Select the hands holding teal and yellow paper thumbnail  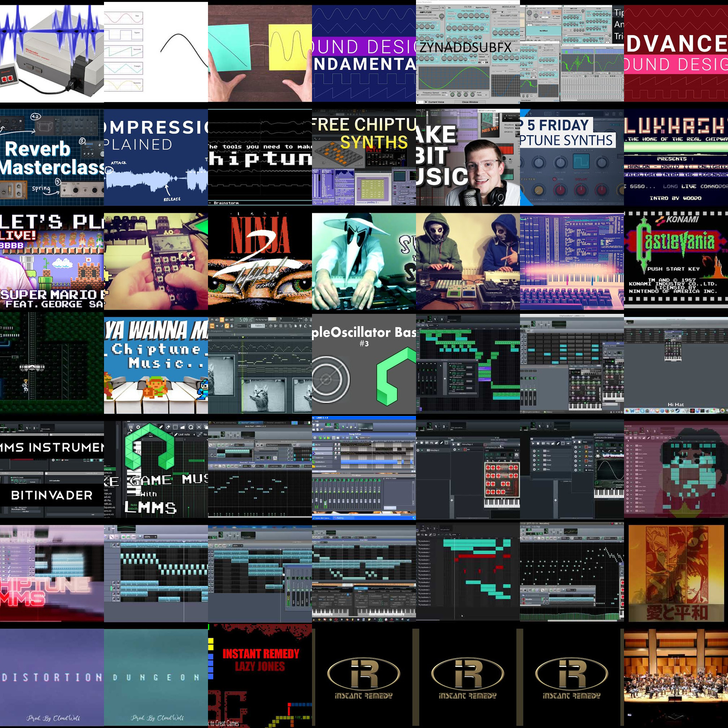point(260,54)
